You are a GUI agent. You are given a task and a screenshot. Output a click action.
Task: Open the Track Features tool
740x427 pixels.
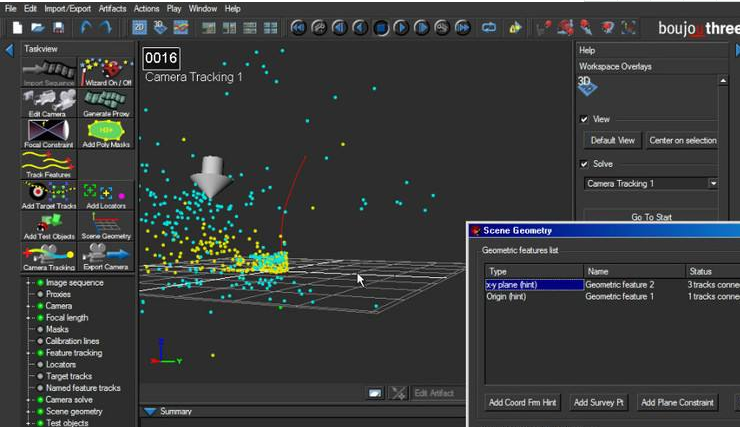(x=49, y=162)
